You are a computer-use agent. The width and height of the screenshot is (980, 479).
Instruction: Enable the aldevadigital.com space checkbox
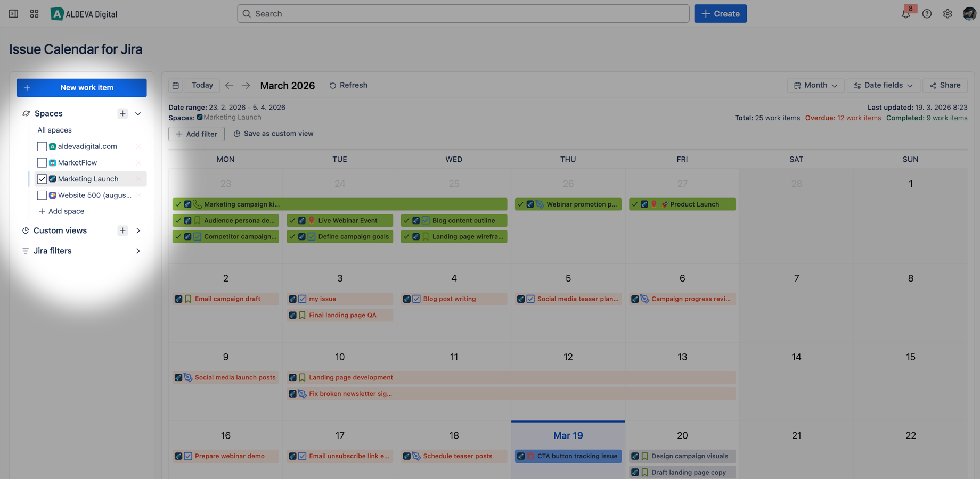[42, 146]
